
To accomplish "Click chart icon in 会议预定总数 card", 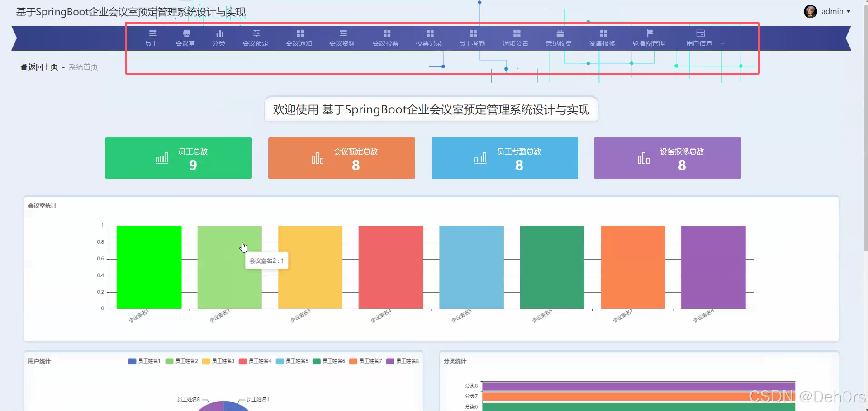I will click(318, 158).
